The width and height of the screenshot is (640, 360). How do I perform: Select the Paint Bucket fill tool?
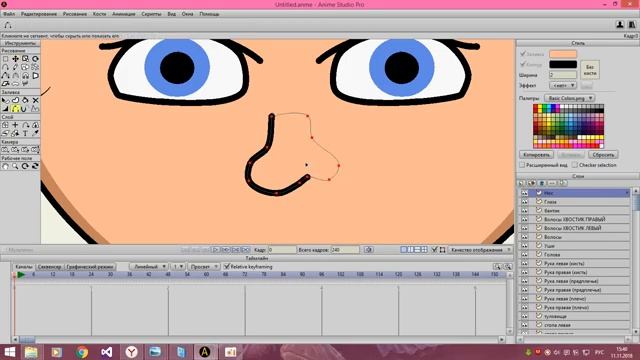click(25, 100)
